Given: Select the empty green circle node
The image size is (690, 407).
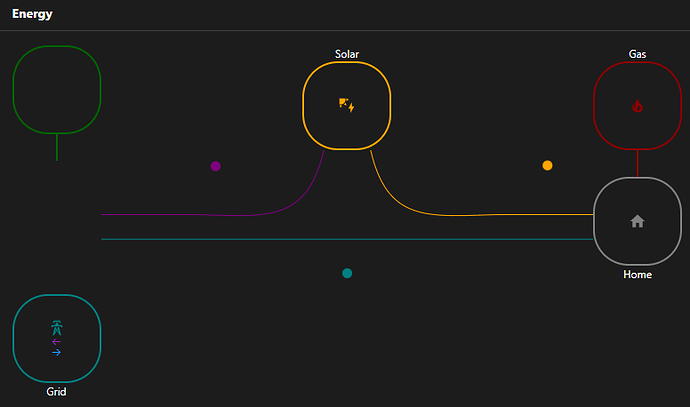Looking at the screenshot, I should tap(56, 89).
